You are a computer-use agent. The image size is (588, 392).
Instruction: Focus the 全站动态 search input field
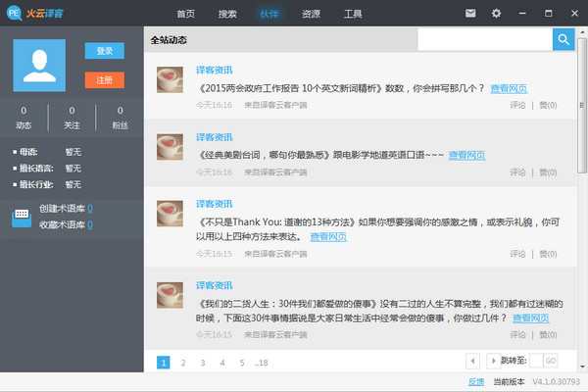[485, 39]
